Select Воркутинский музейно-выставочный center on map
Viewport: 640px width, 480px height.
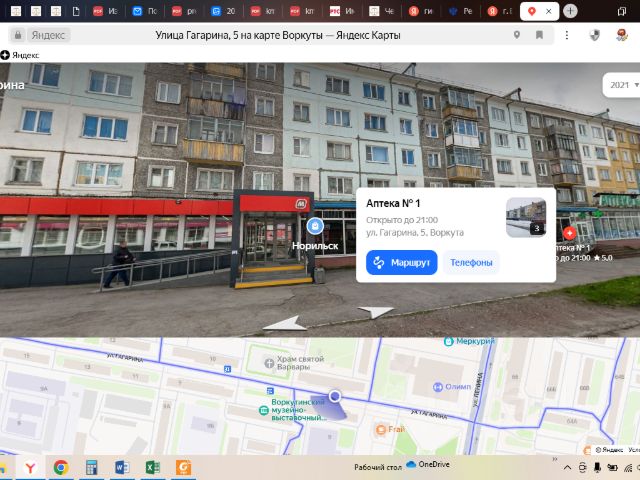299,410
